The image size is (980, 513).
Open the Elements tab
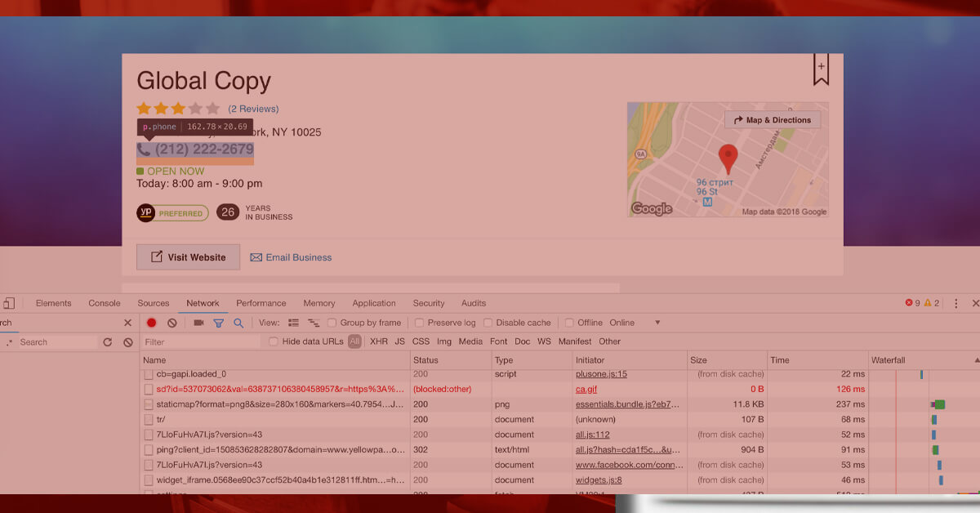coord(53,303)
